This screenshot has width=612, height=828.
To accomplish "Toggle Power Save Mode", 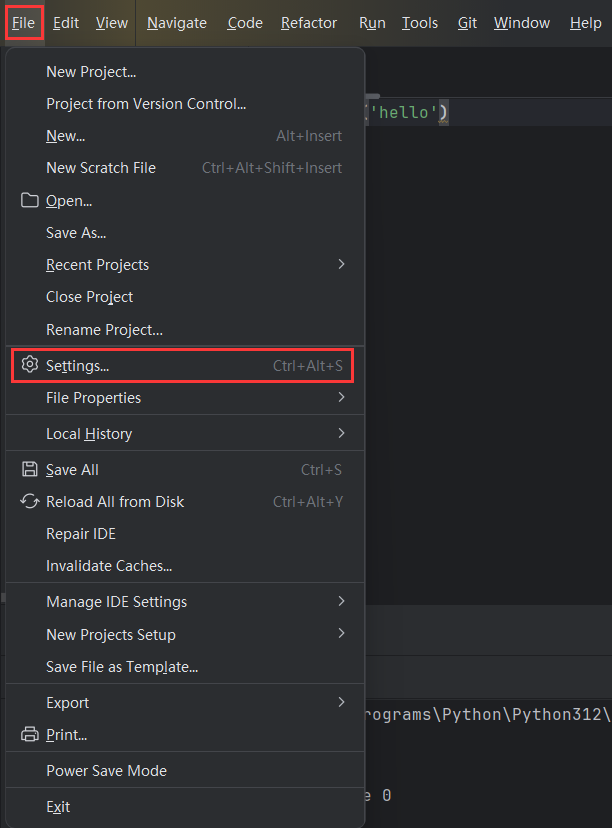I will click(x=106, y=771).
